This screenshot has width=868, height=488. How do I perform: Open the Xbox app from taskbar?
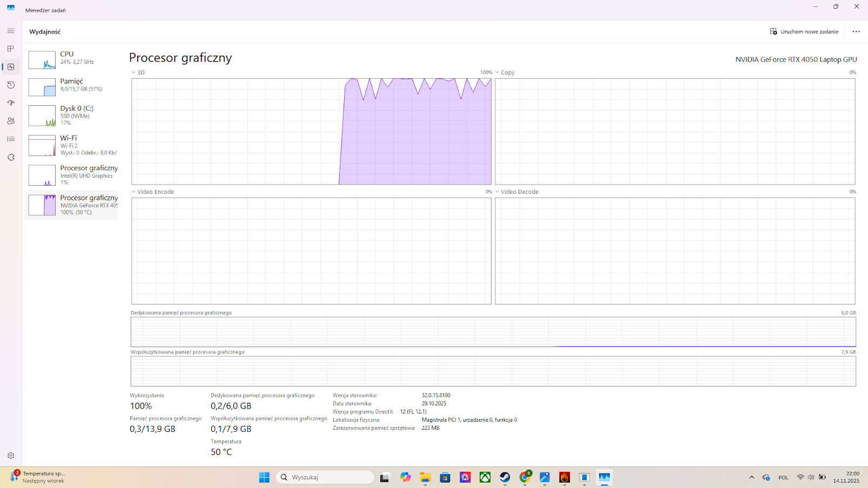[x=485, y=477]
